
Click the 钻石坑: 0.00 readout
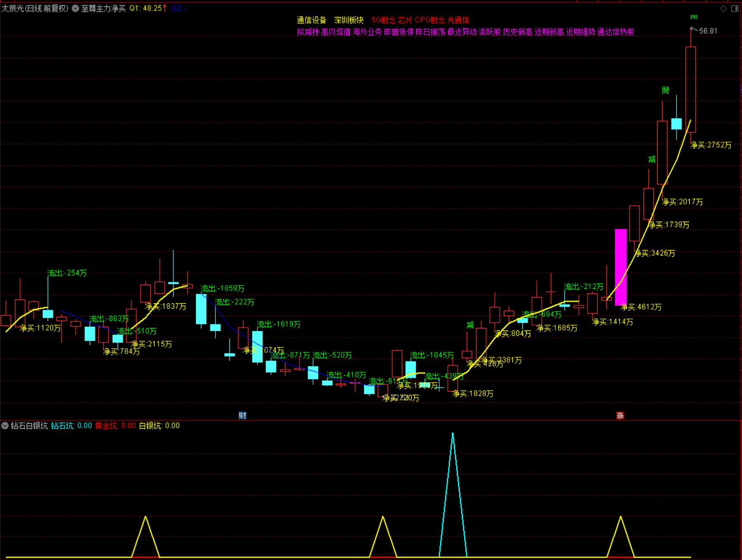pyautogui.click(x=72, y=426)
